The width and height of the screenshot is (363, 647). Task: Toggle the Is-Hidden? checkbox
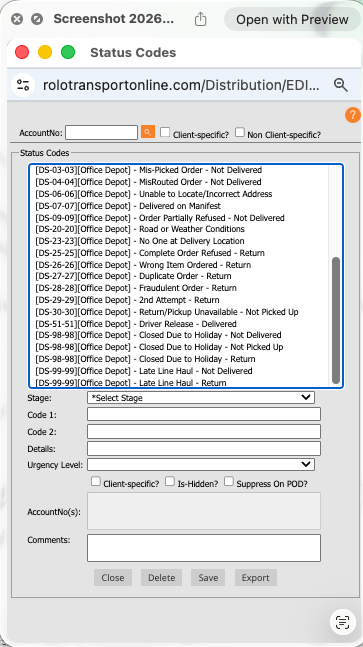click(x=170, y=481)
